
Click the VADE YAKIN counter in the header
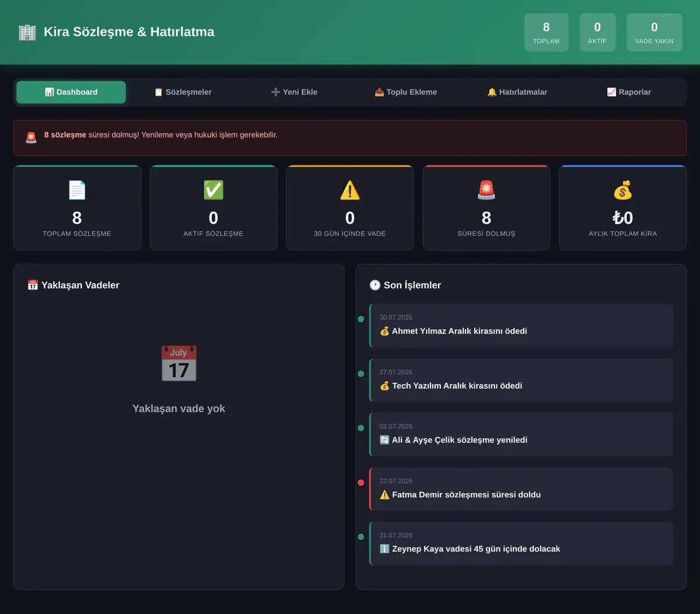click(x=654, y=33)
